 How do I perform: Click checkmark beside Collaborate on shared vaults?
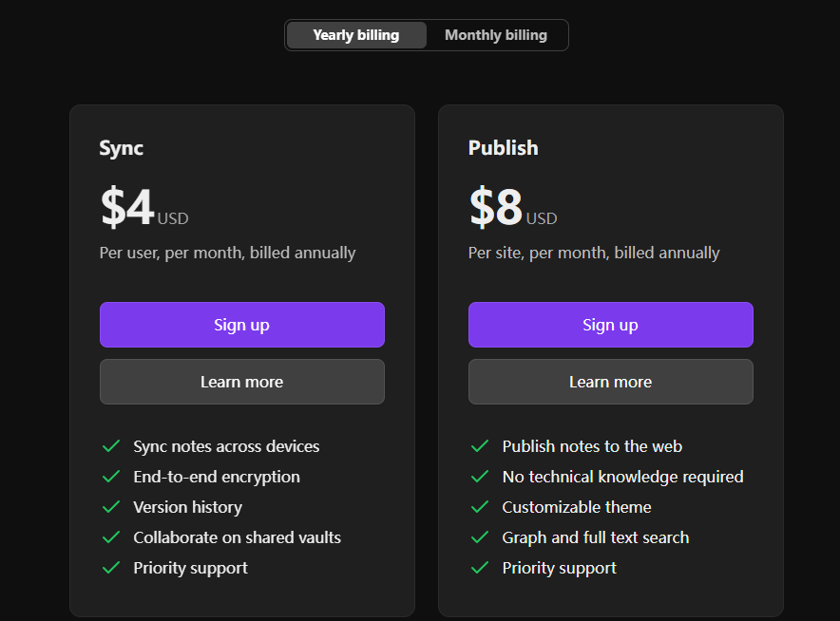click(111, 537)
